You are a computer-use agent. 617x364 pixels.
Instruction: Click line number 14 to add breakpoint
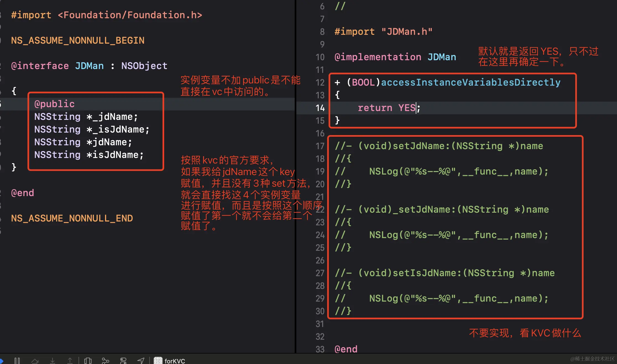tap(320, 108)
